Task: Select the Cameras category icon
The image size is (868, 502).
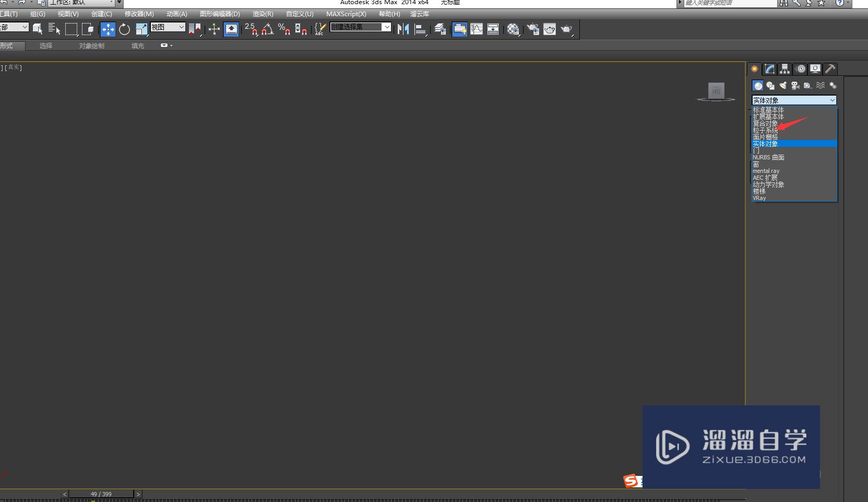Action: tap(795, 86)
